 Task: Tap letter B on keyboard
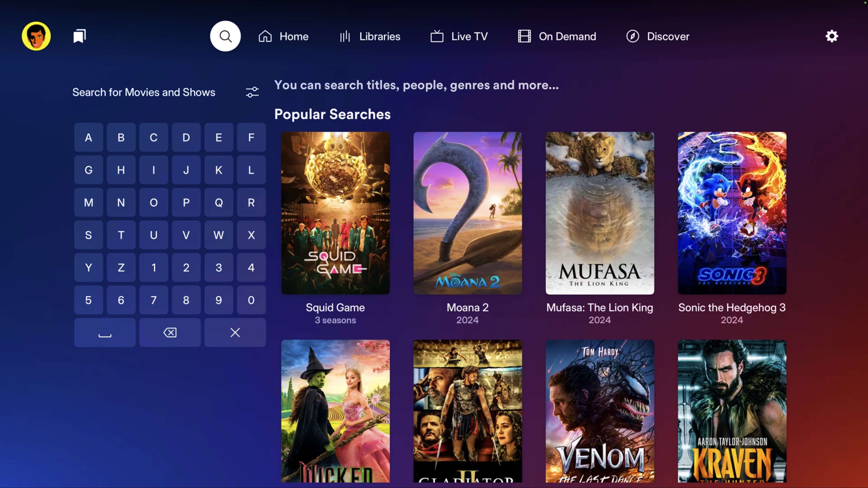[x=121, y=137]
